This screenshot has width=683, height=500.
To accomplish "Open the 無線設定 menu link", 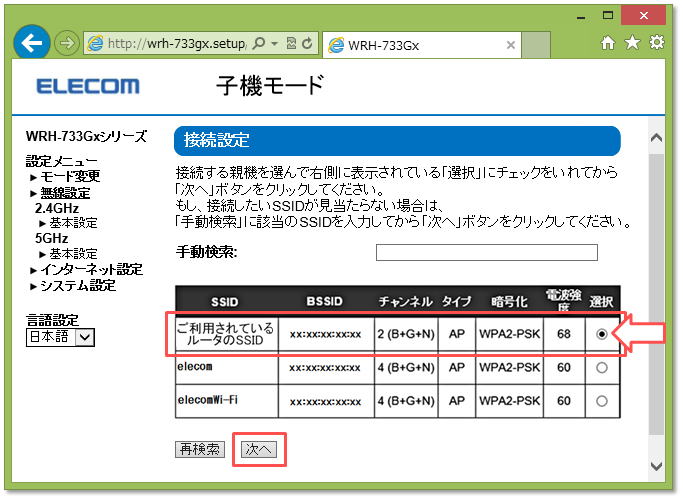I will click(x=65, y=193).
